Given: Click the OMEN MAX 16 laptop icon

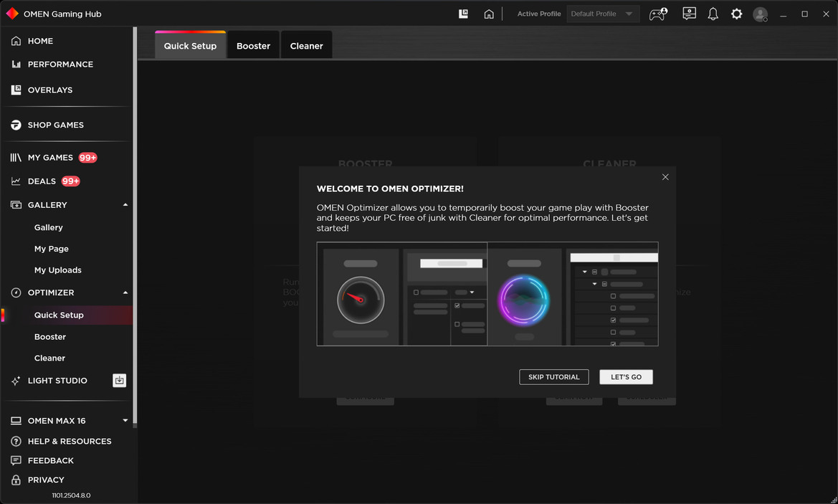Looking at the screenshot, I should [16, 421].
